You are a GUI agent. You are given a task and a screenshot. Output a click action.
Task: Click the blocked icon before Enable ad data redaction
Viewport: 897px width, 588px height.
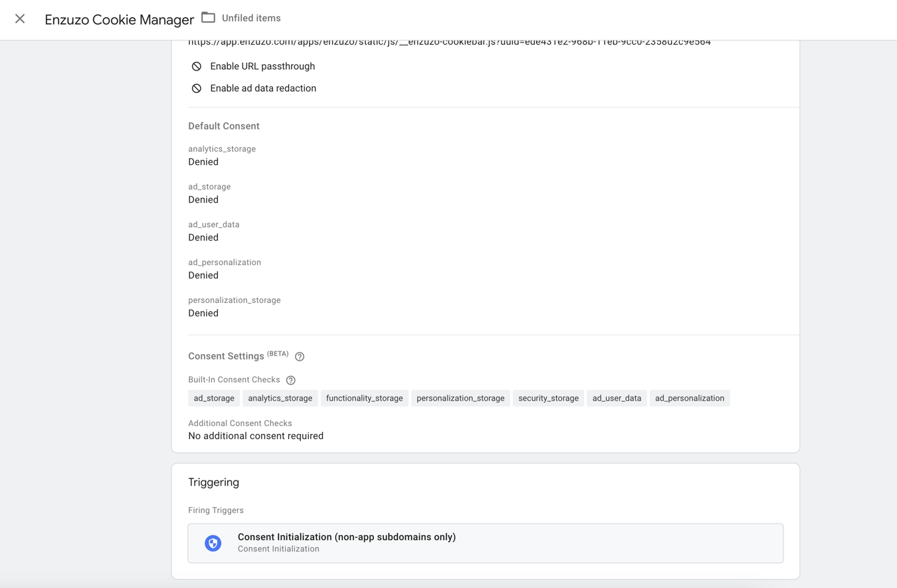coord(196,88)
